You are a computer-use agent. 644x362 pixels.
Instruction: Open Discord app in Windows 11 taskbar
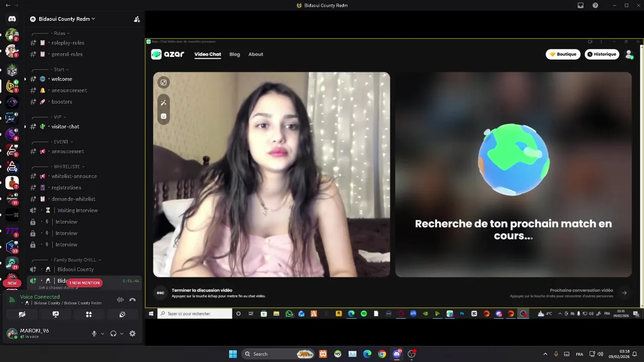397,354
